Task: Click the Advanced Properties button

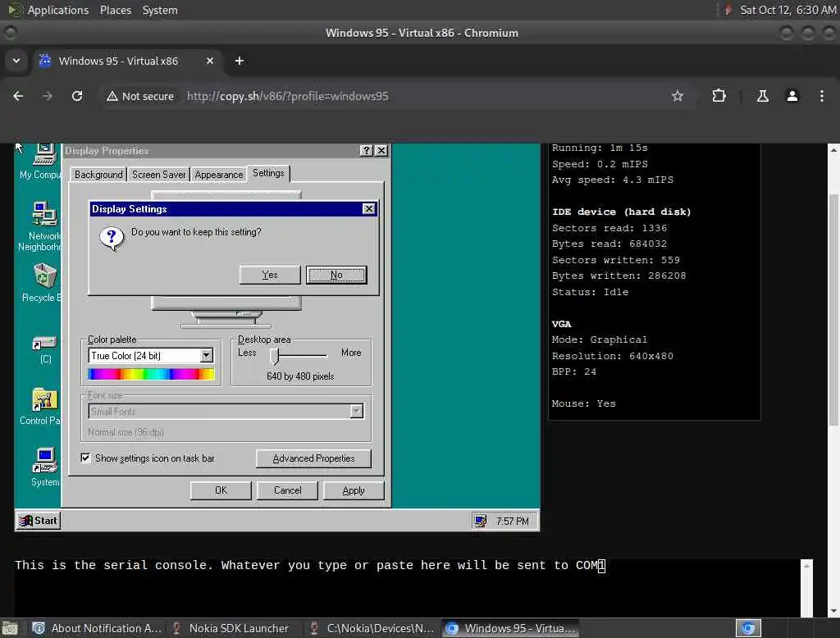Action: pyautogui.click(x=313, y=458)
